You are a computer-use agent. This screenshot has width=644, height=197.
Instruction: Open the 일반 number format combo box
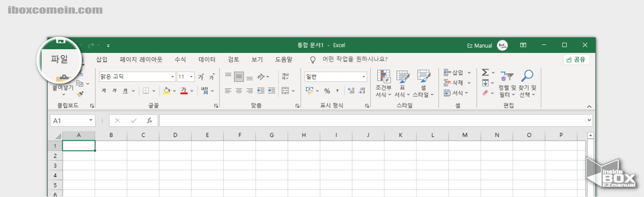pos(335,77)
